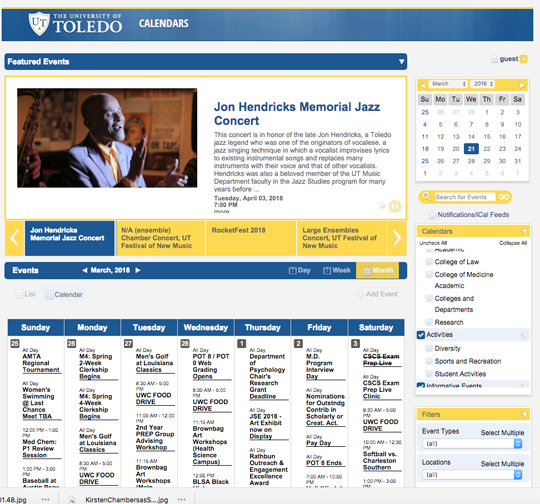Open Notifications/iCal Feeds link

pyautogui.click(x=473, y=215)
